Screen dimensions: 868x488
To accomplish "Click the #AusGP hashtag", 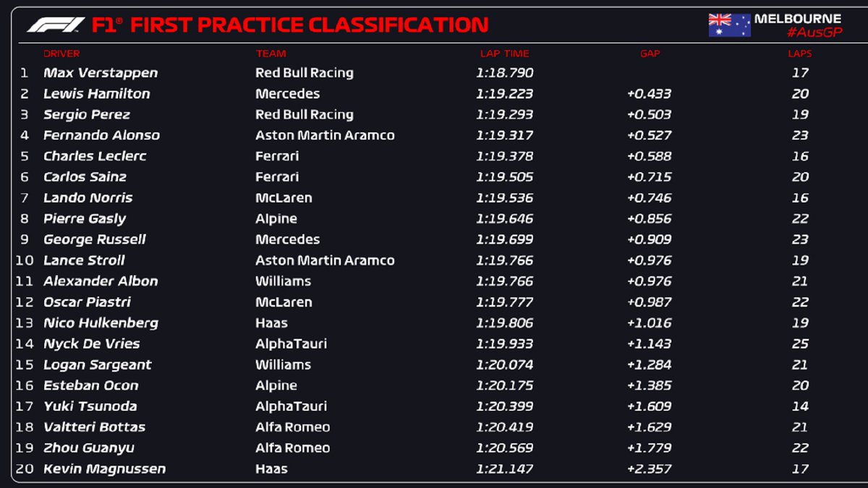I will (814, 33).
